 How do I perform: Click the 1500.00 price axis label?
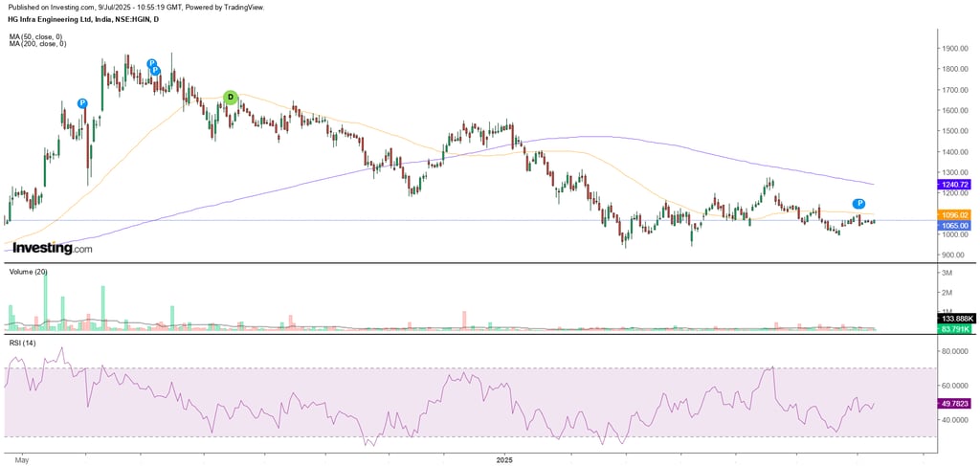tap(956, 131)
